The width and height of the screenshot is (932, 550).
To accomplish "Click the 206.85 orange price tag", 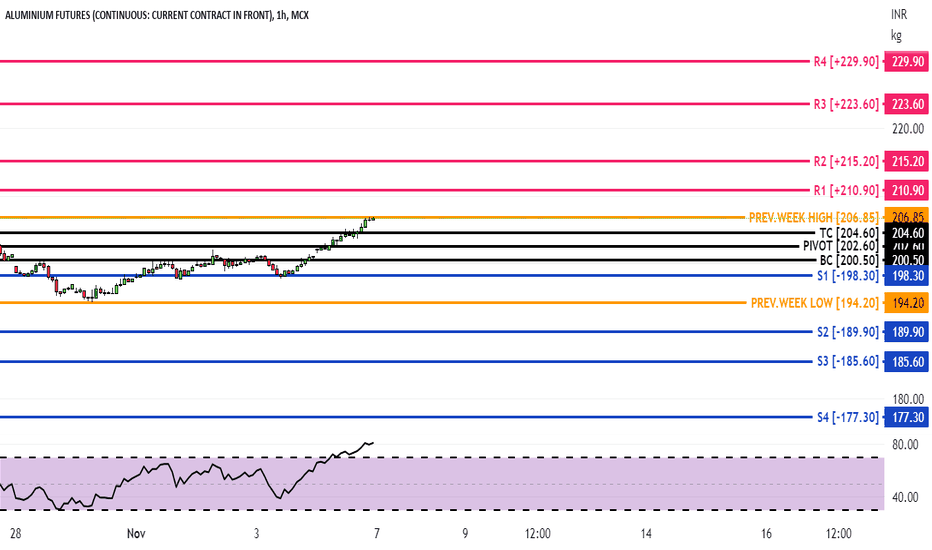I will (906, 216).
